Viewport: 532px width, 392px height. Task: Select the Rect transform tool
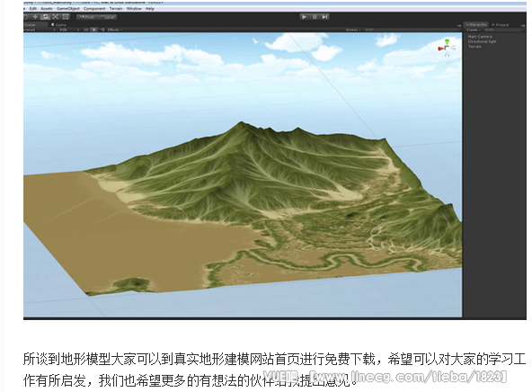point(66,16)
